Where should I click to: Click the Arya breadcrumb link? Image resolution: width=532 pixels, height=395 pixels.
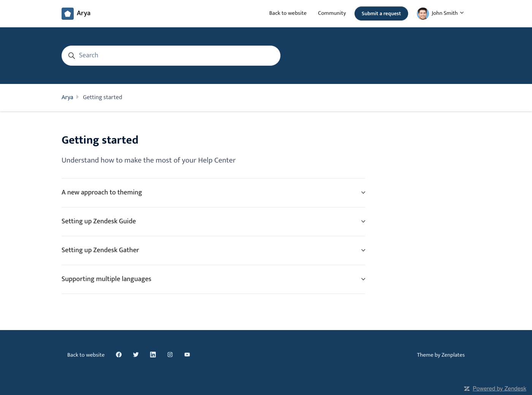[x=67, y=97]
